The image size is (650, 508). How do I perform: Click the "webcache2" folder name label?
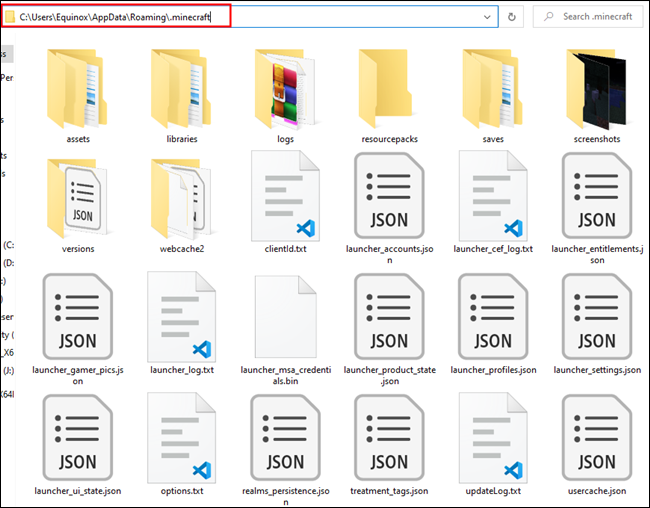[x=182, y=249]
